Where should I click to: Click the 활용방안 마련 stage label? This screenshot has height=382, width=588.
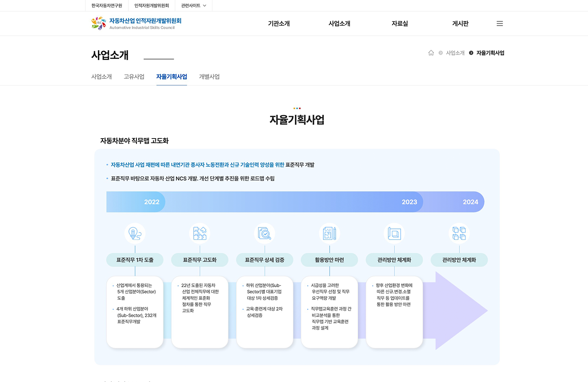click(329, 259)
